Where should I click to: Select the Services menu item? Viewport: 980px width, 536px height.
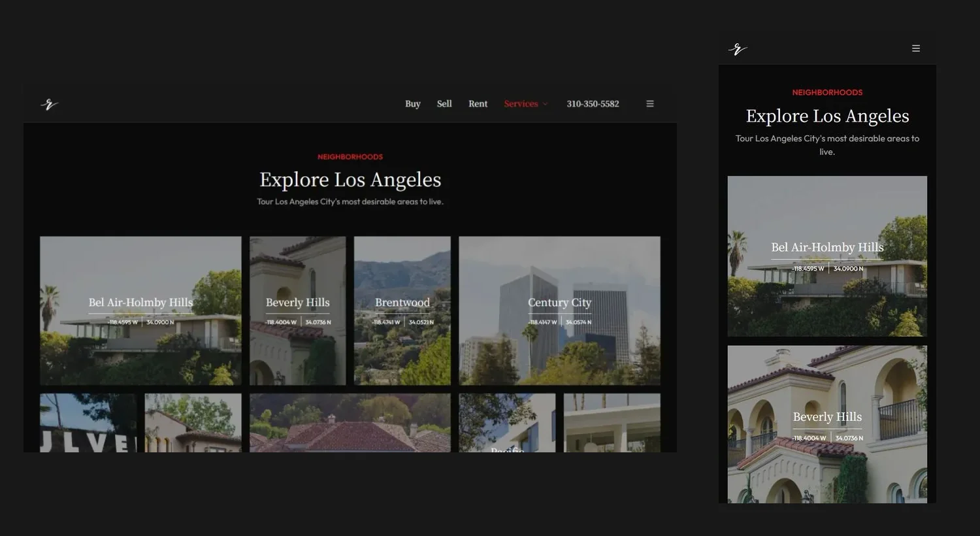[521, 104]
